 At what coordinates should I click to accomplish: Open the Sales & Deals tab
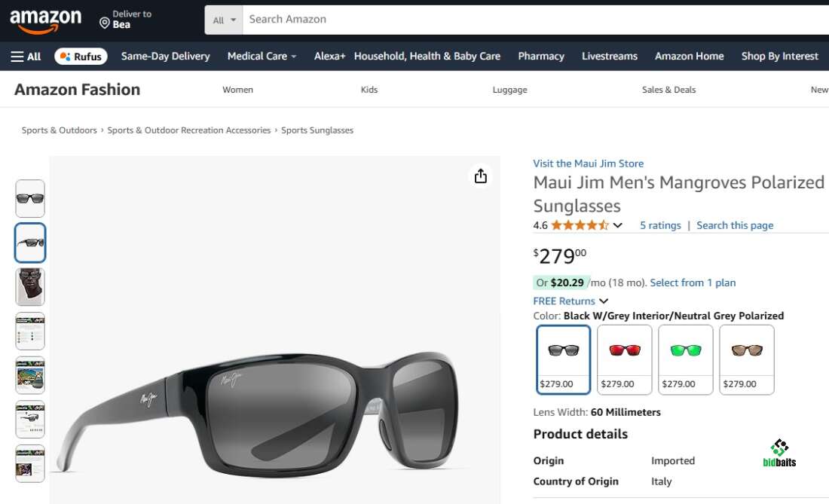(668, 90)
